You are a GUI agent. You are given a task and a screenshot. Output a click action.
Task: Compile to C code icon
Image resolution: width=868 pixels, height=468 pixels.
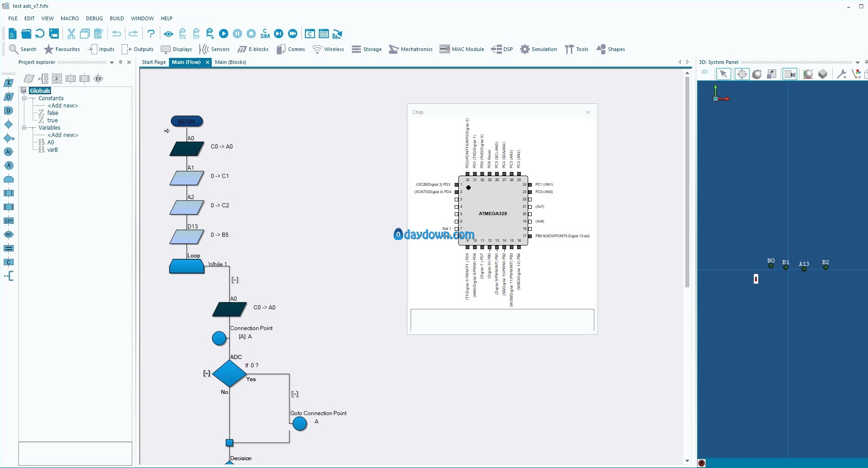310,34
